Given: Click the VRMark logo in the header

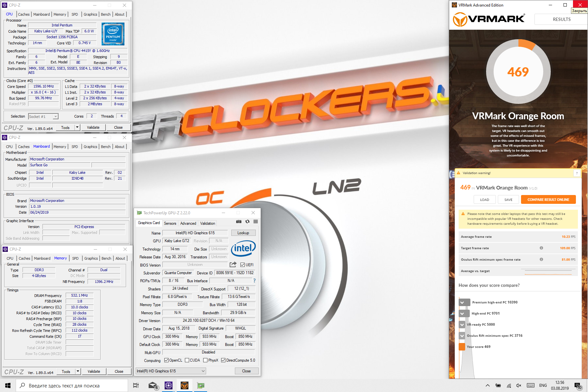Looking at the screenshot, I should (x=489, y=19).
